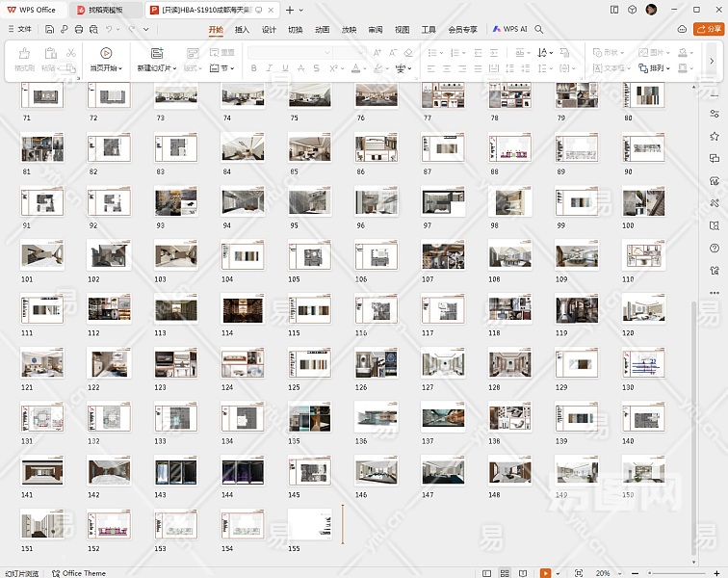
Task: Click the orange 分享 share button
Action: pos(709,29)
